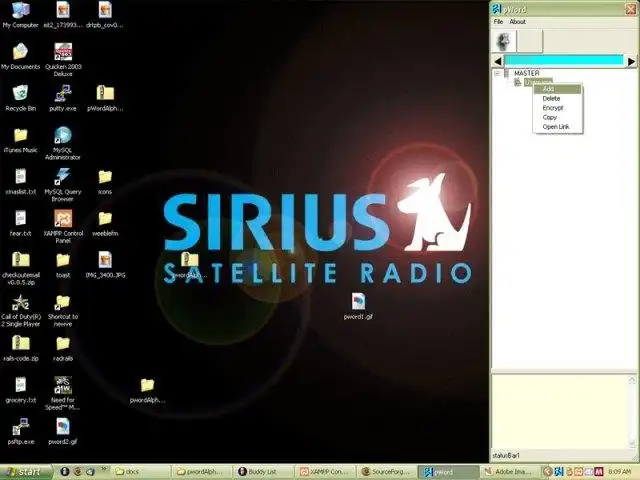The image size is (640, 480).
Task: Select the IMG_3400.JPG file icon
Action: coord(105,264)
